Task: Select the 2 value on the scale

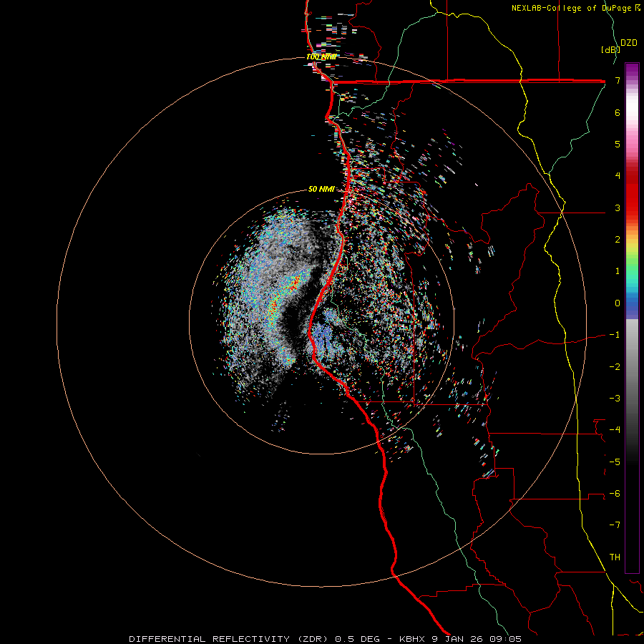Action: 618,240
